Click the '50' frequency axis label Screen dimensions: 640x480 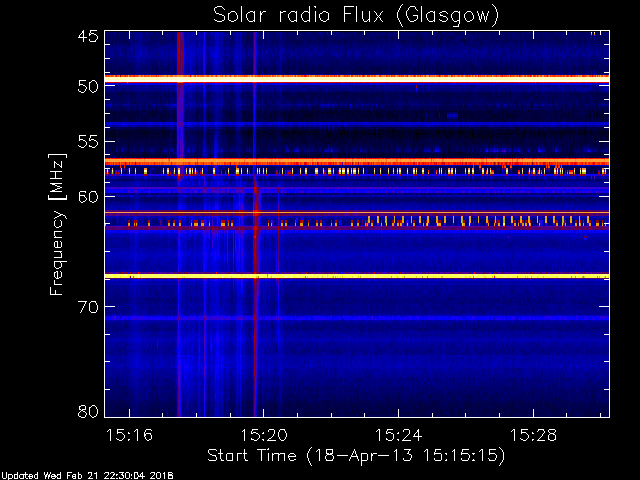[x=88, y=87]
